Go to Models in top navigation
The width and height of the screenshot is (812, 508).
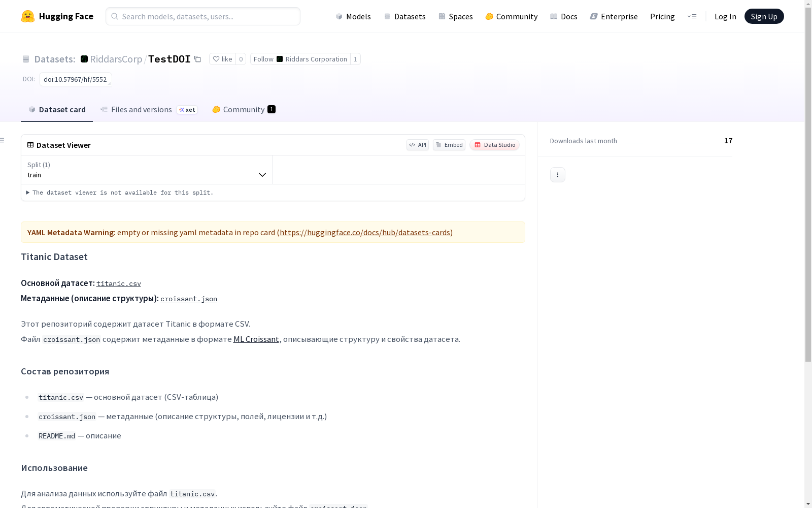[353, 16]
